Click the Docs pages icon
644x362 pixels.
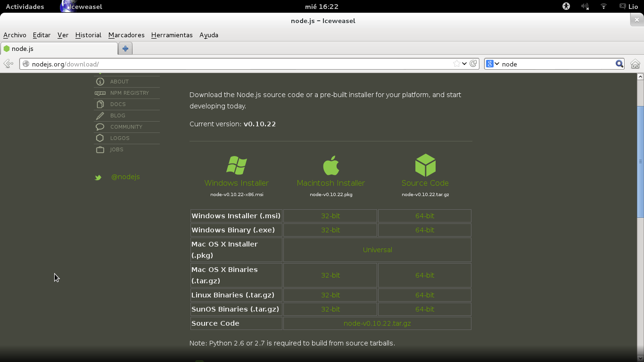tap(100, 104)
